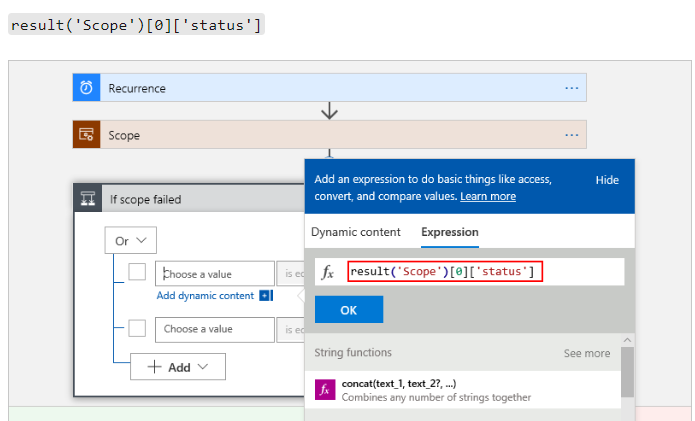Hide the expression panel
The width and height of the screenshot is (695, 421).
[607, 180]
